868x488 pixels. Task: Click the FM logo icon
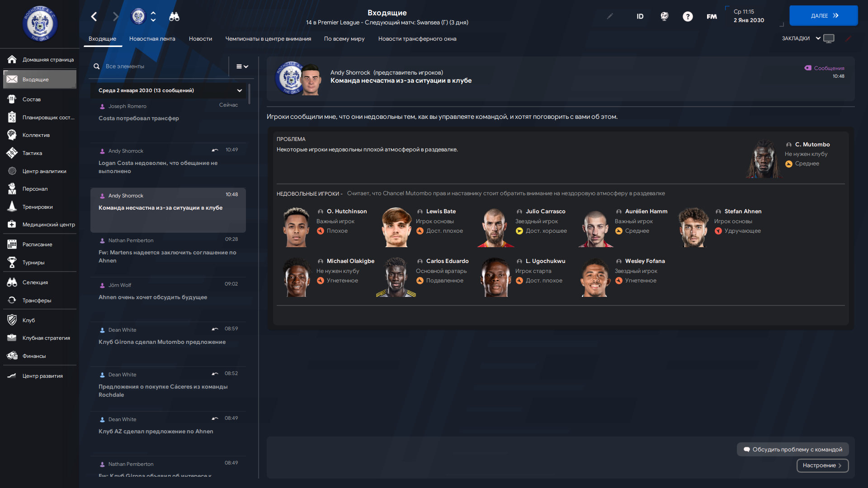point(712,17)
